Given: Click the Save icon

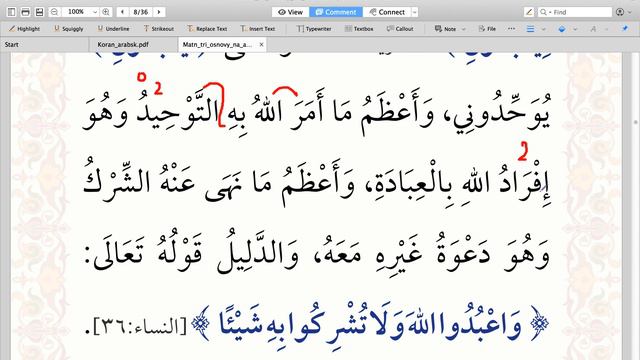Looking at the screenshot, I should [39, 12].
